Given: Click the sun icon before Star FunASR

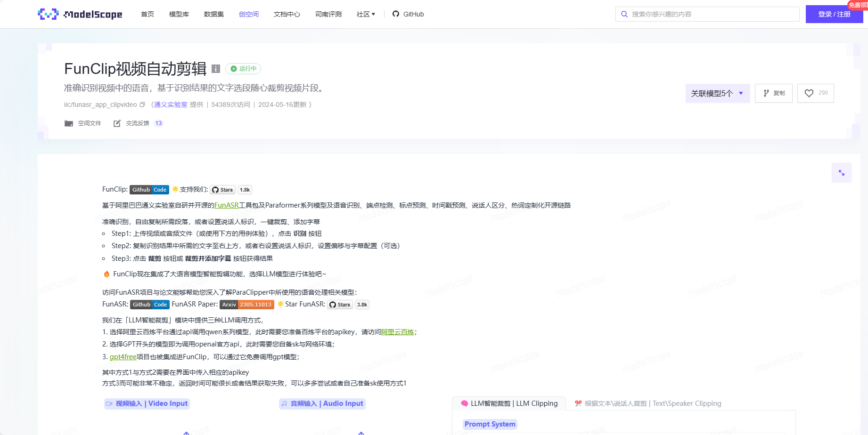Looking at the screenshot, I should tap(280, 304).
